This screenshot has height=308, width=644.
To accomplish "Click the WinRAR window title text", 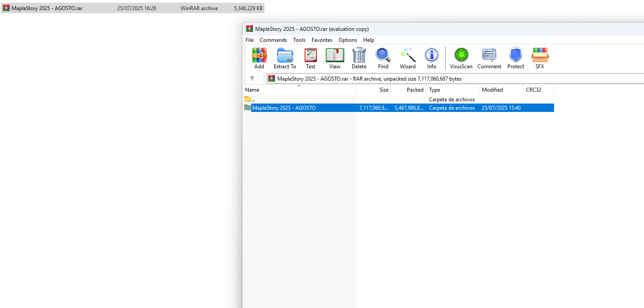I will click(312, 29).
